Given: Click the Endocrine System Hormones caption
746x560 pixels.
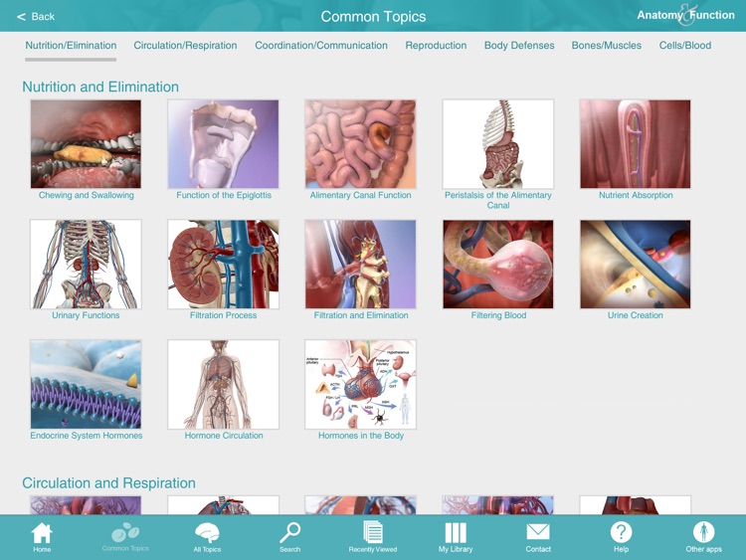Looking at the screenshot, I should (x=87, y=436).
